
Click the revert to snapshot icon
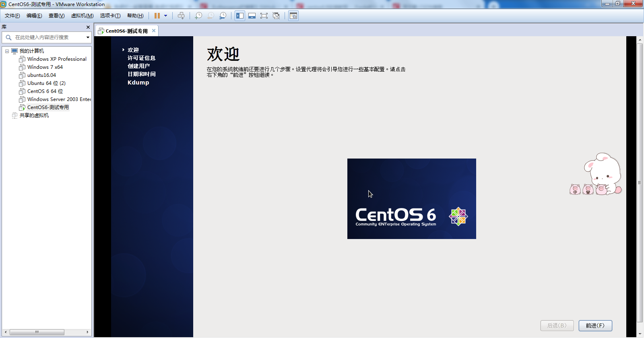coord(211,16)
